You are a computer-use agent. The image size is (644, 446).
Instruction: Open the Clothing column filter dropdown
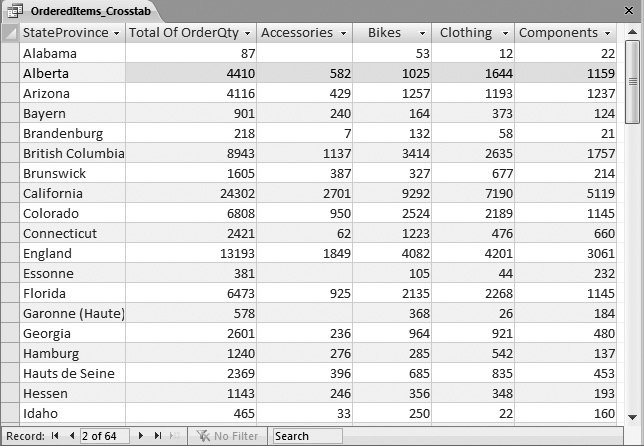click(505, 33)
